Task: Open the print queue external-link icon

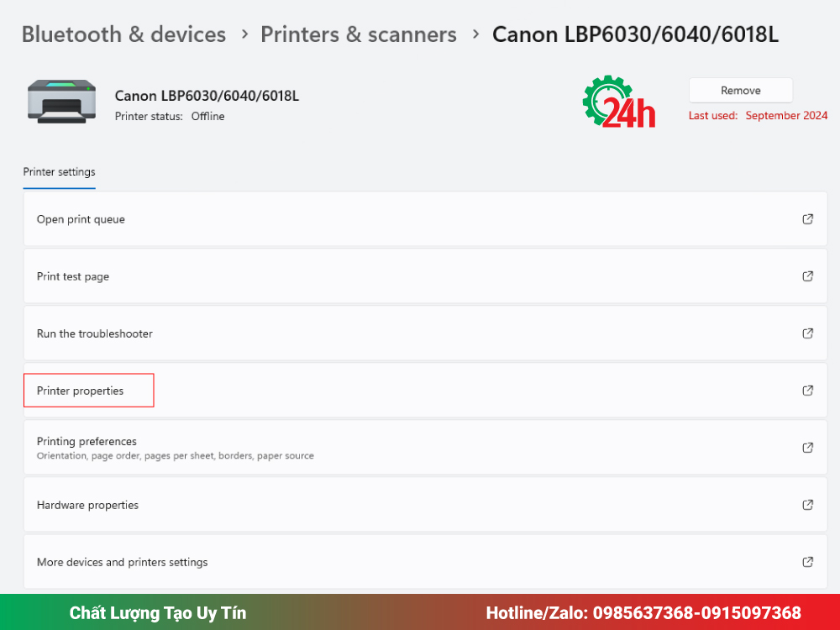Action: click(807, 219)
